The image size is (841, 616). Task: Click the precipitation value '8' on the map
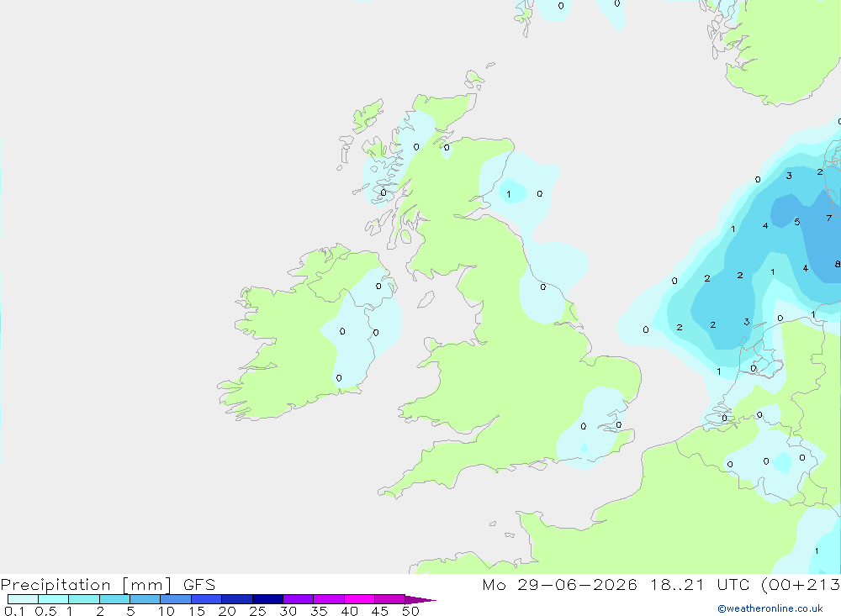click(838, 264)
